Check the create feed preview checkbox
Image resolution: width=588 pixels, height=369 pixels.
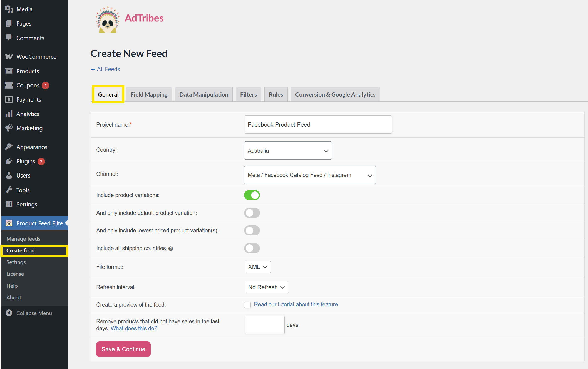pos(247,305)
